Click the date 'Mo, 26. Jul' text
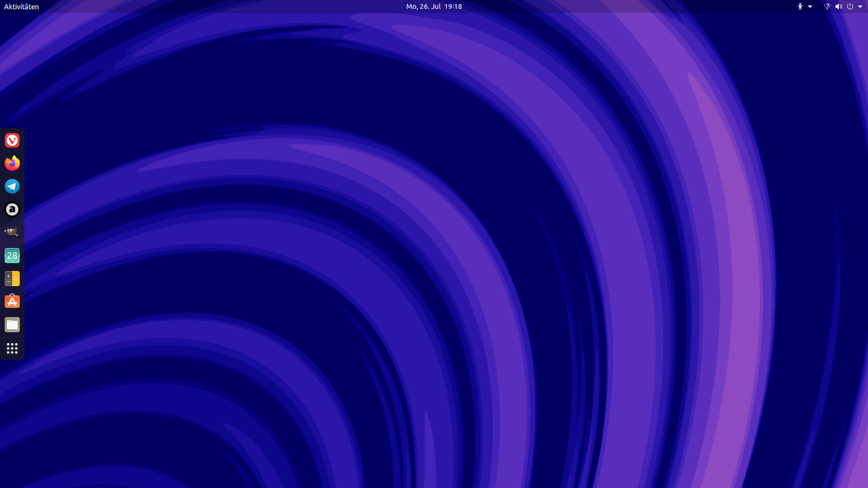 pos(423,7)
